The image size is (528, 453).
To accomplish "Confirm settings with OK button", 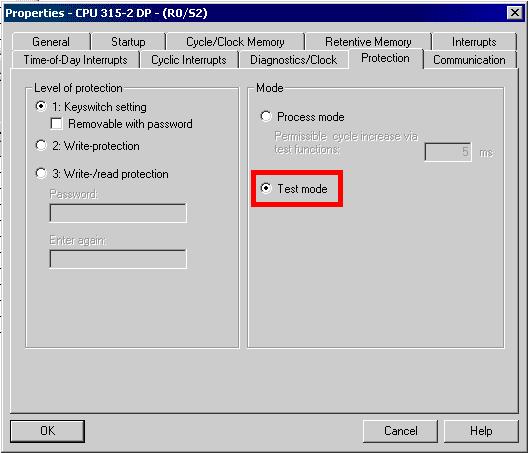I will point(47,431).
